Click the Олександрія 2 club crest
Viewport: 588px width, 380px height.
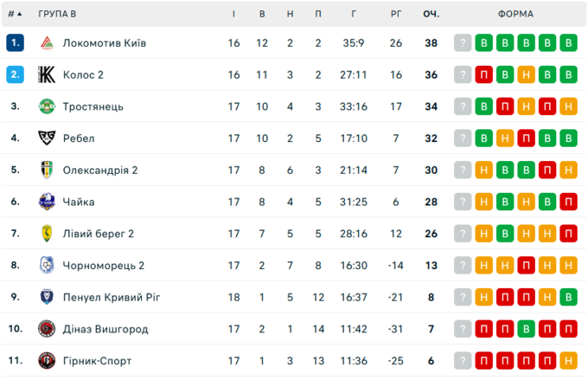47,170
